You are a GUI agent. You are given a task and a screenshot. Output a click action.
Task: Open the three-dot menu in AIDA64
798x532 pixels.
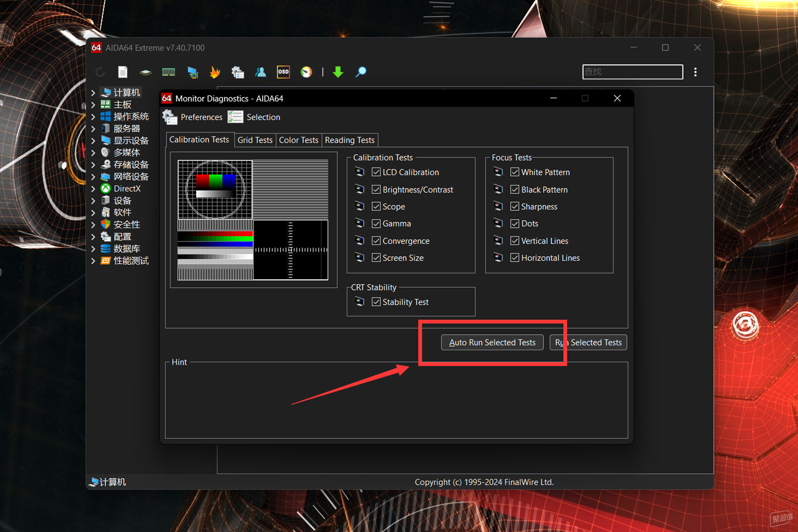coord(695,72)
